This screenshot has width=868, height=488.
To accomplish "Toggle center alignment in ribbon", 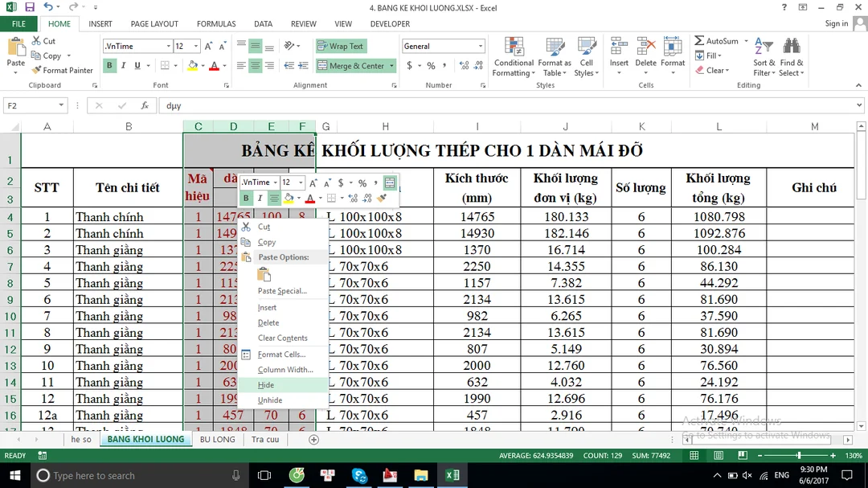I will tap(256, 65).
